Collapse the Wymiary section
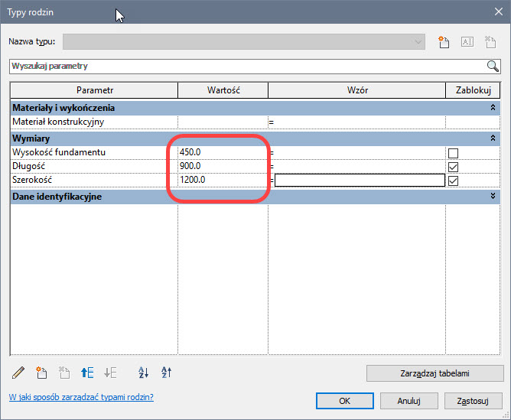511x420 pixels. click(493, 138)
